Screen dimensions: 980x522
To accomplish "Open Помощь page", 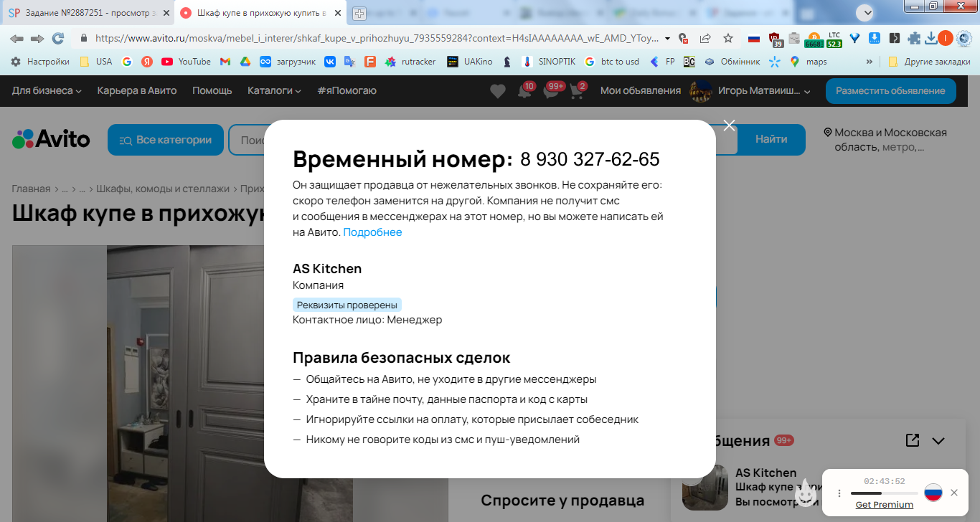I will point(212,90).
